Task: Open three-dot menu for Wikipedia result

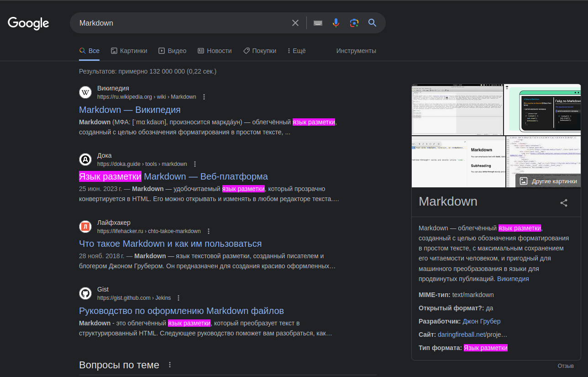Action: (x=204, y=97)
